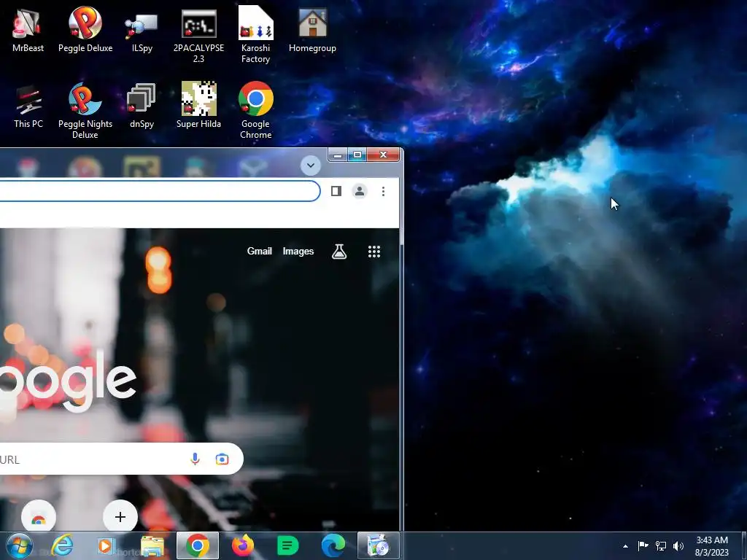Viewport: 747px width, 560px height.
Task: Select the Super Hilda desktop icon
Action: click(198, 106)
